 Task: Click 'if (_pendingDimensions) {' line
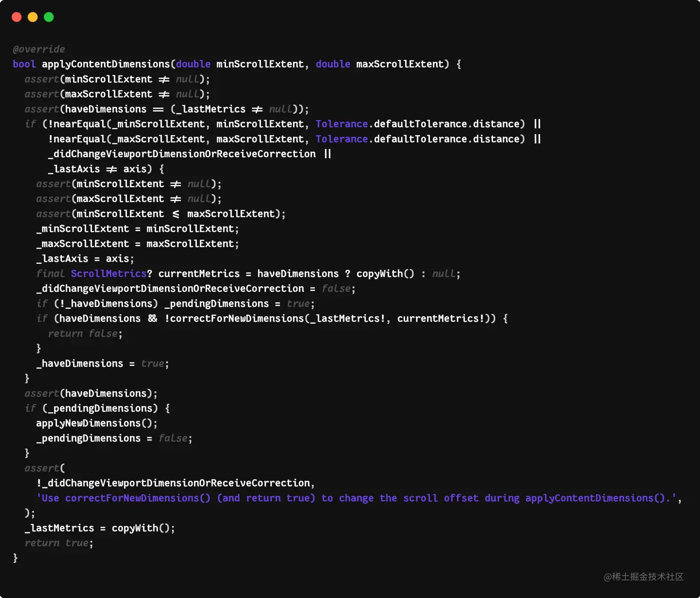97,408
